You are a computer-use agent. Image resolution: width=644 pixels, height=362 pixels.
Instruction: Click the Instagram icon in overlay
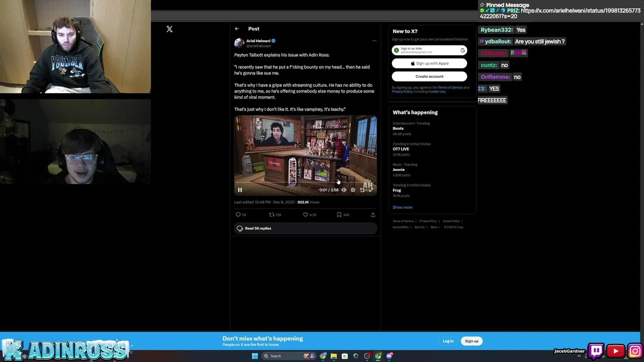[x=635, y=351]
